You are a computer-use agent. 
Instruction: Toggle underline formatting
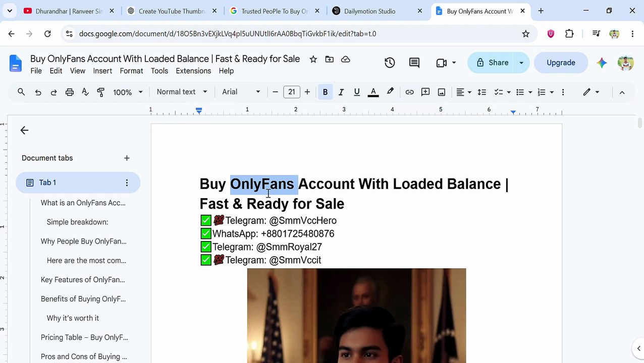point(357,92)
